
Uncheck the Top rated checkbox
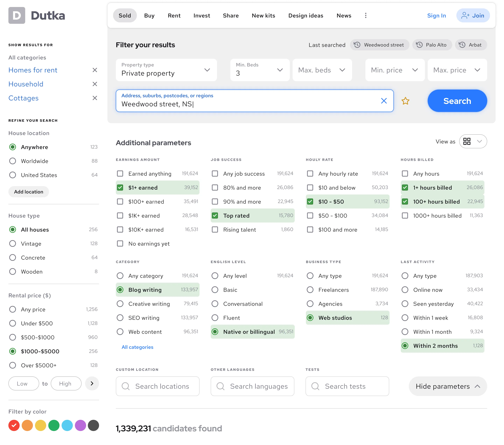click(x=215, y=216)
